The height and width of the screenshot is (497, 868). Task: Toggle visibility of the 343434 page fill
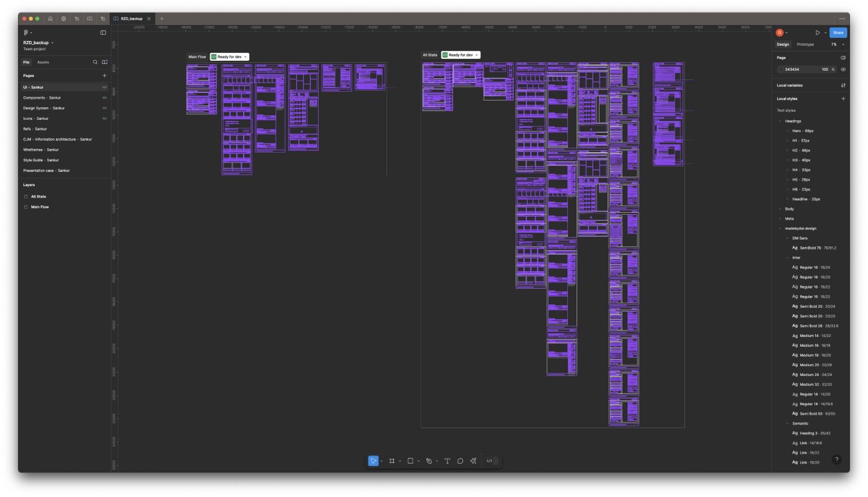[843, 69]
